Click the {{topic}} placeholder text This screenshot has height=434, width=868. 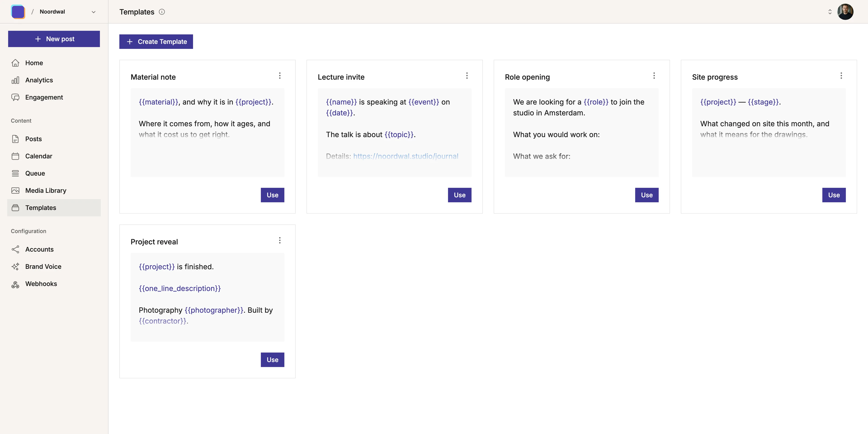click(x=399, y=135)
